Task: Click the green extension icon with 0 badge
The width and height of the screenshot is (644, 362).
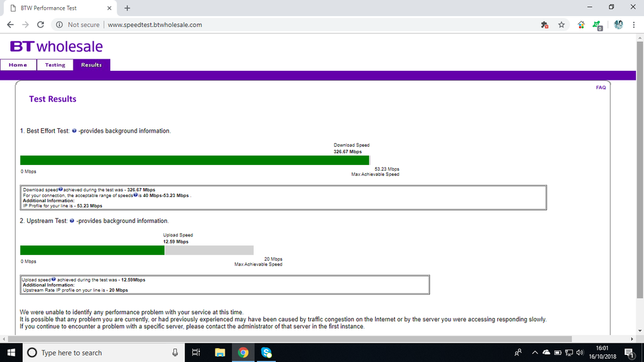Action: [598, 25]
